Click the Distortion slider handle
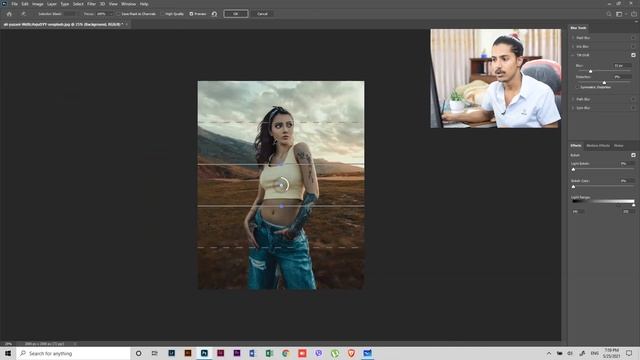 [604, 82]
